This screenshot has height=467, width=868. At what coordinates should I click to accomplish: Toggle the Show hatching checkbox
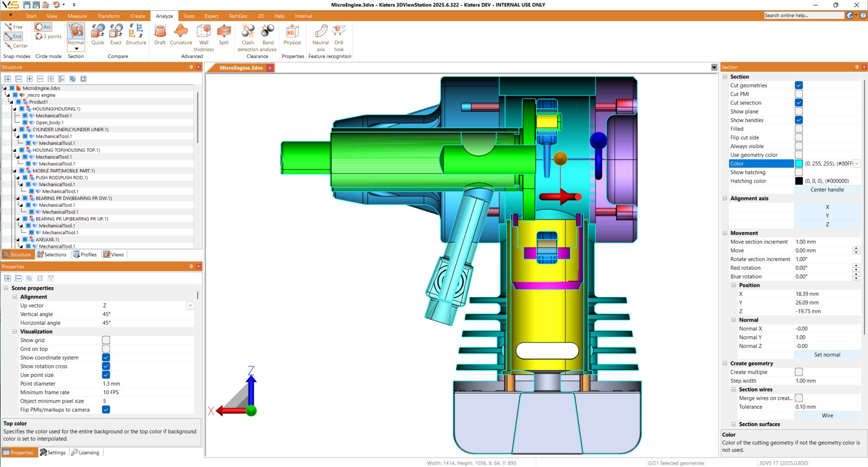click(799, 172)
